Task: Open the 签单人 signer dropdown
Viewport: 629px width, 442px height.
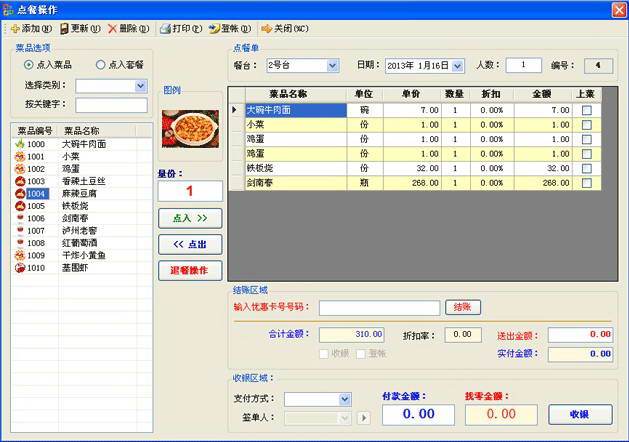Action: [x=344, y=418]
